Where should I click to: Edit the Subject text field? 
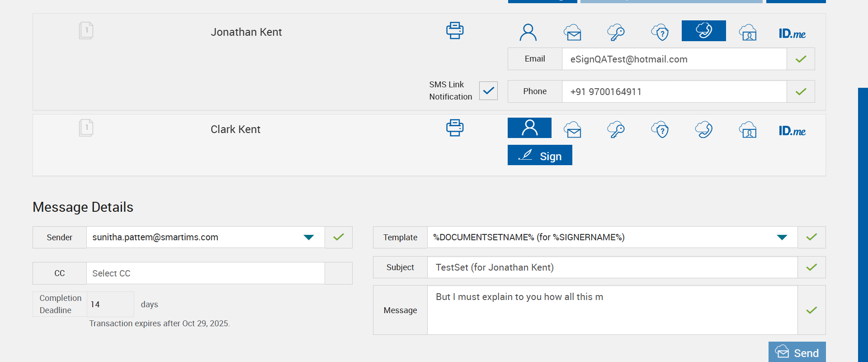pyautogui.click(x=612, y=267)
